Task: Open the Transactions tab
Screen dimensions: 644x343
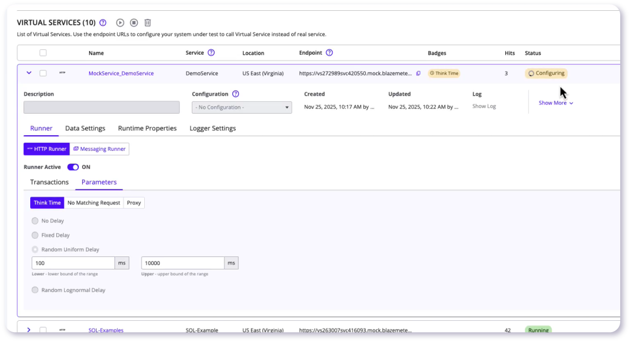Action: 49,182
